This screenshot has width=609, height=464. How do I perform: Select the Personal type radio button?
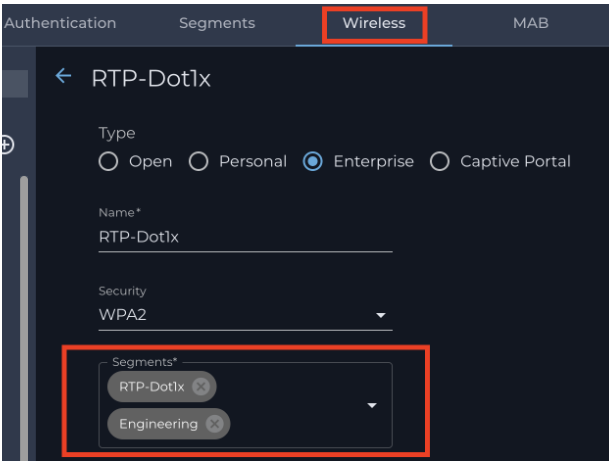pos(198,161)
